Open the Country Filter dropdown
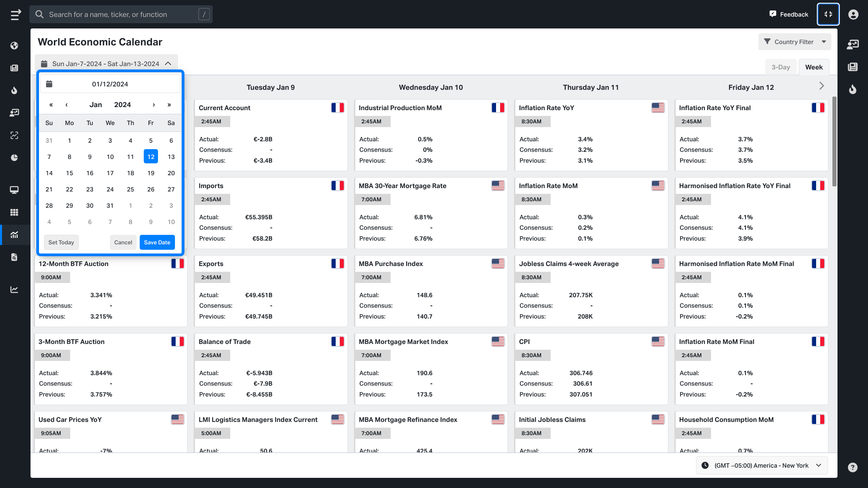Image resolution: width=868 pixels, height=488 pixels. click(794, 42)
